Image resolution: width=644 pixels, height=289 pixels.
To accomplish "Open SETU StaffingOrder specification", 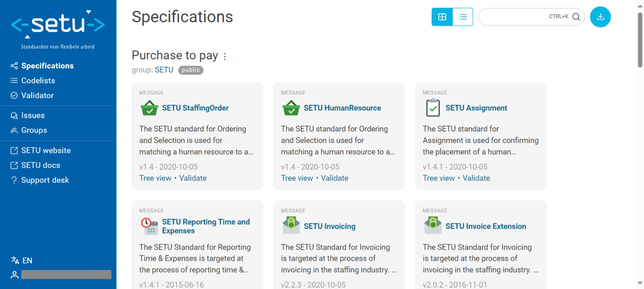I will [x=195, y=108].
